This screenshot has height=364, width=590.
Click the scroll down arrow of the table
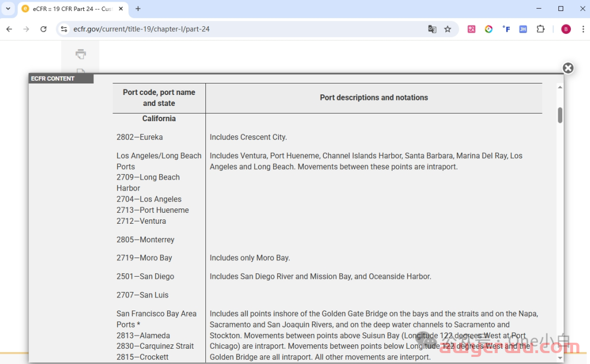[560, 357]
